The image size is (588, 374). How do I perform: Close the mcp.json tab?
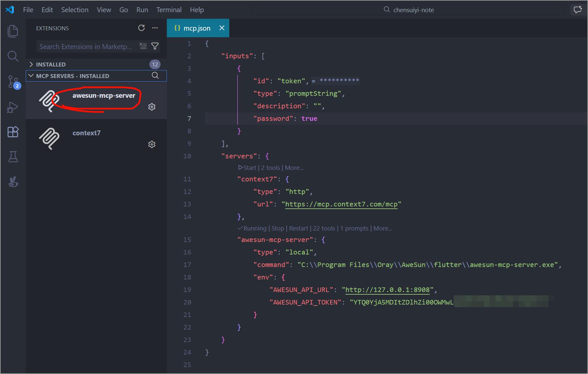222,28
